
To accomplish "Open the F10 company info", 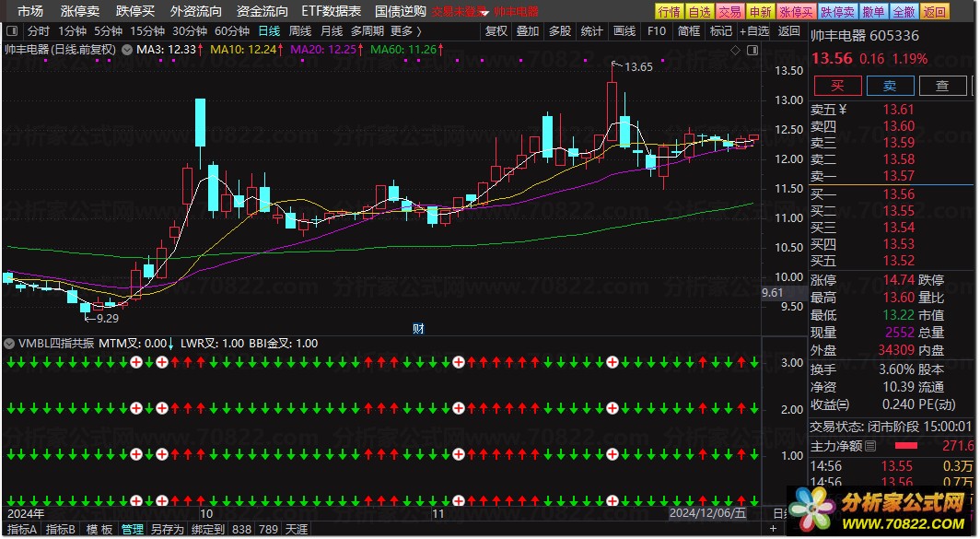I will (x=656, y=30).
